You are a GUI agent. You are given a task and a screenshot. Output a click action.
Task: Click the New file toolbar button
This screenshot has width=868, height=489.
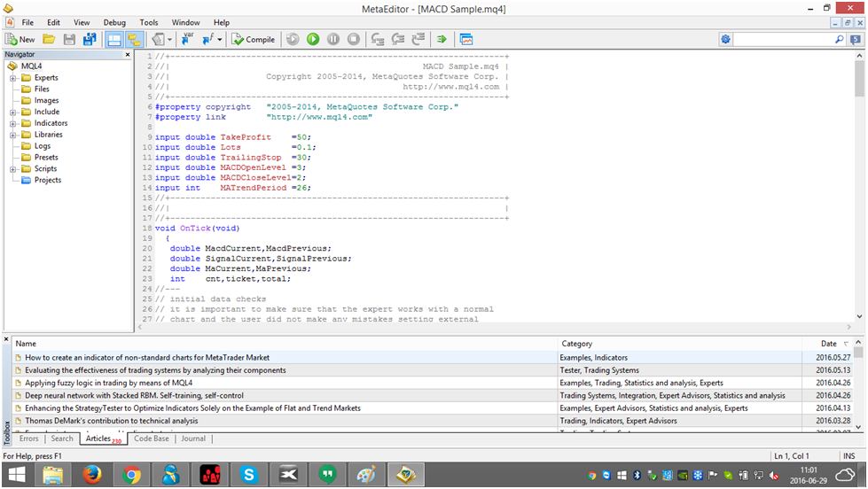point(20,39)
